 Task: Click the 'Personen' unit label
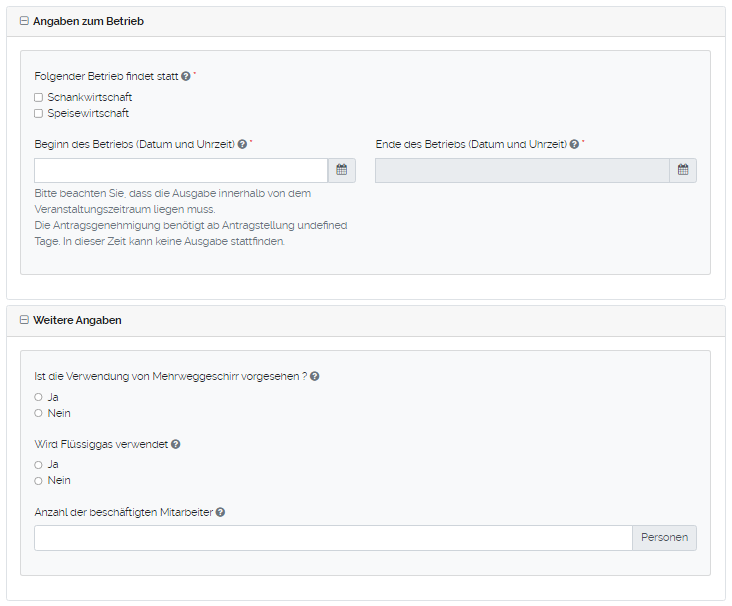664,538
